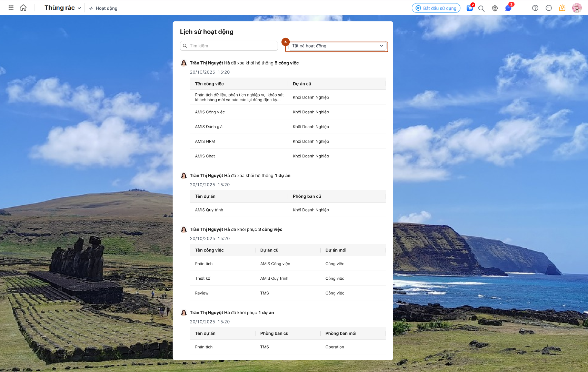Open the user profile avatar

point(577,8)
